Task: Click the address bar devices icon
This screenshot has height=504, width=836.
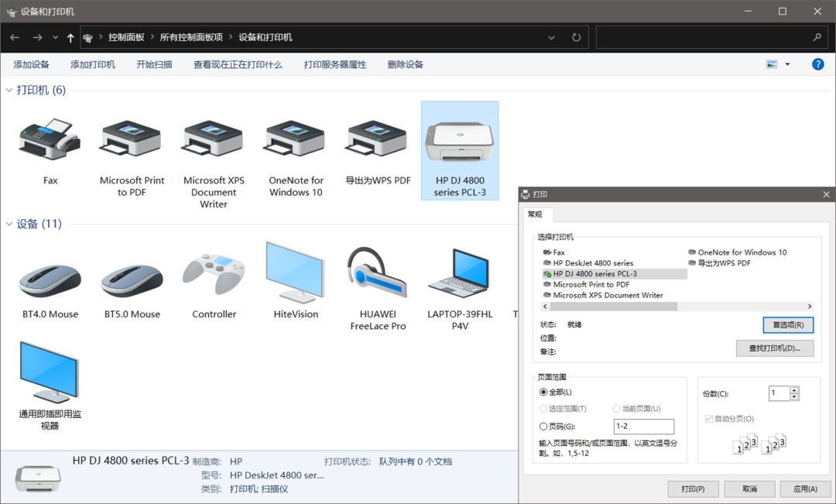Action: (x=88, y=38)
